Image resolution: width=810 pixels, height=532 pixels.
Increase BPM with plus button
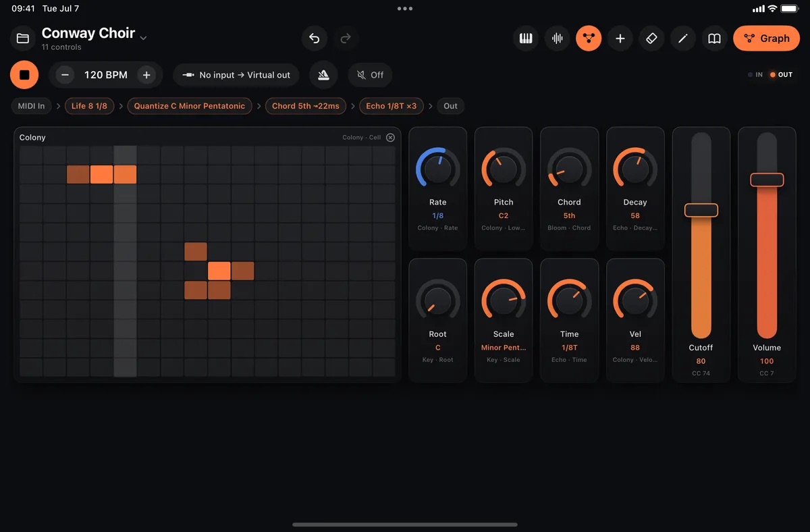tap(146, 75)
